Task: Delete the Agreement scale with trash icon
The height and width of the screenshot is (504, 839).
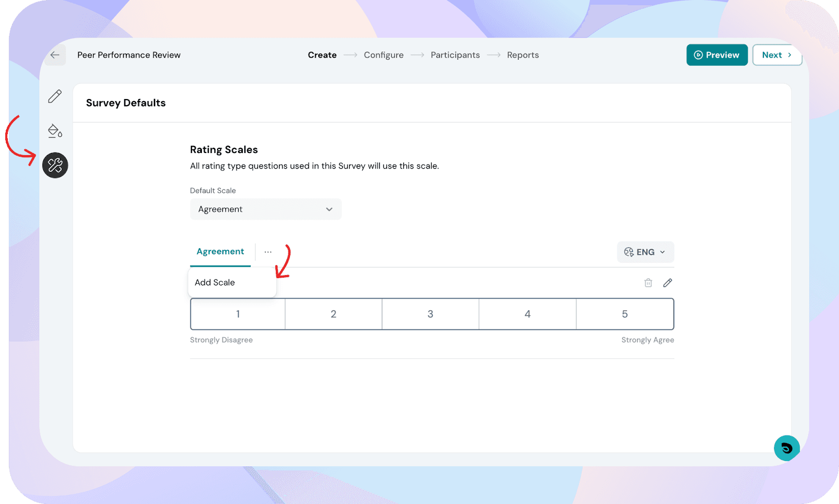Action: pos(648,283)
